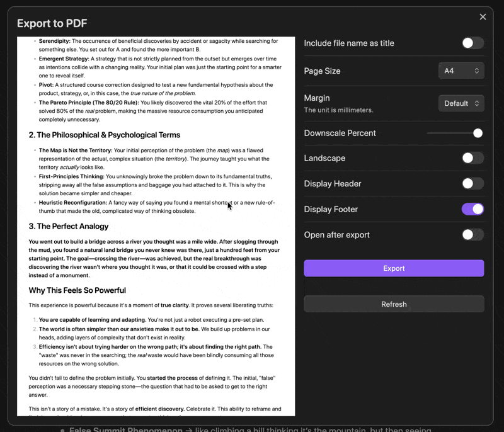Click 'The unit is millimeters.' hint text
The width and height of the screenshot is (504, 432).
click(339, 110)
